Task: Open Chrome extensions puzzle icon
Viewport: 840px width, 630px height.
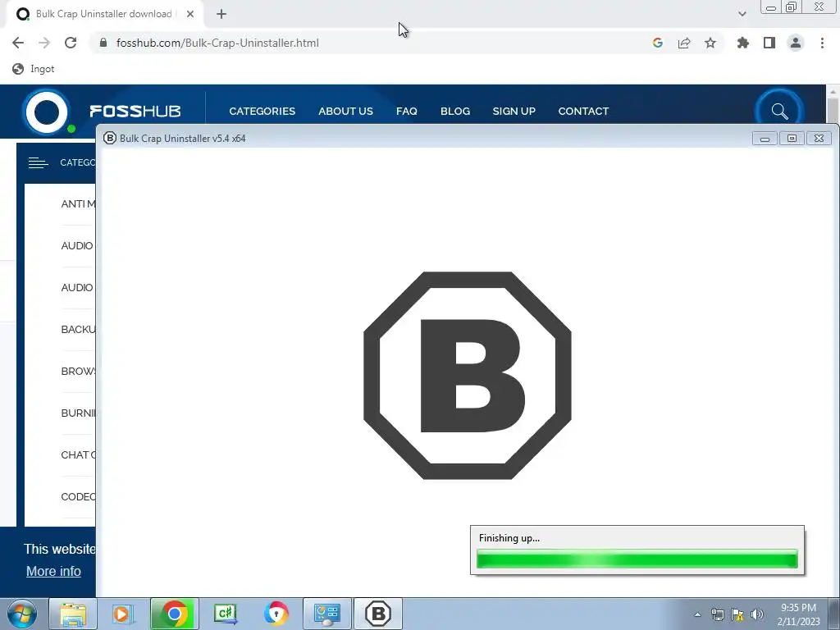Action: click(x=743, y=43)
